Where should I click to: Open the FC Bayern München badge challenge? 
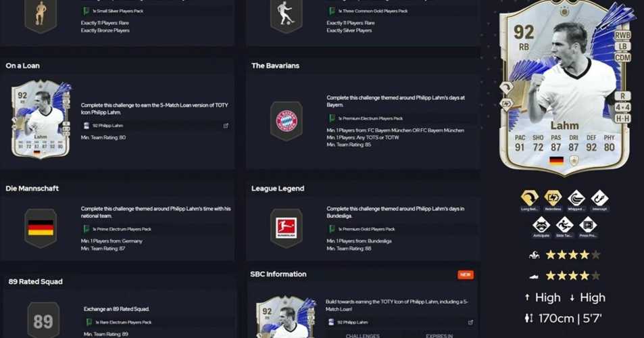(x=287, y=121)
